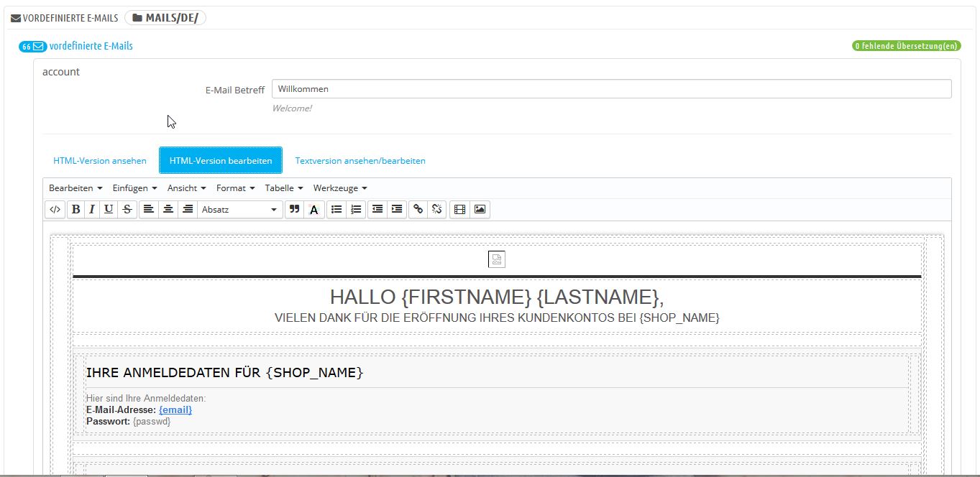Viewport: 980px width, 477px height.
Task: Align text to the left
Action: click(x=148, y=210)
